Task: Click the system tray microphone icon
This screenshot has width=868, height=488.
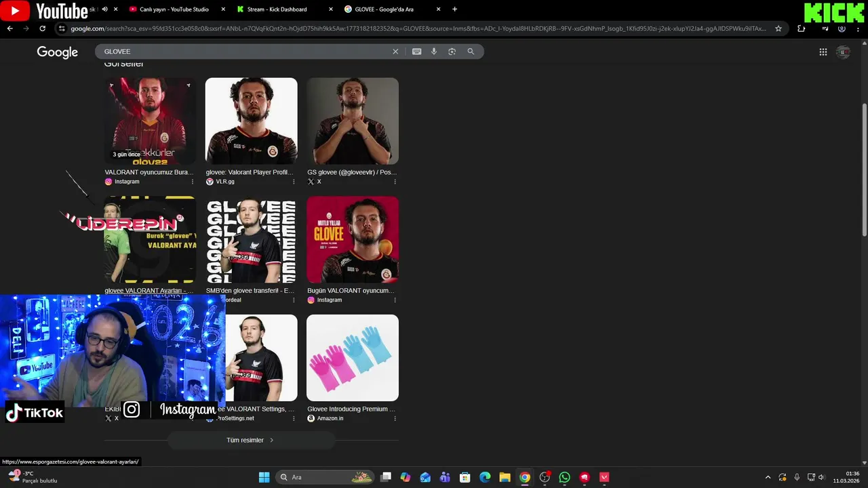Action: tap(797, 477)
